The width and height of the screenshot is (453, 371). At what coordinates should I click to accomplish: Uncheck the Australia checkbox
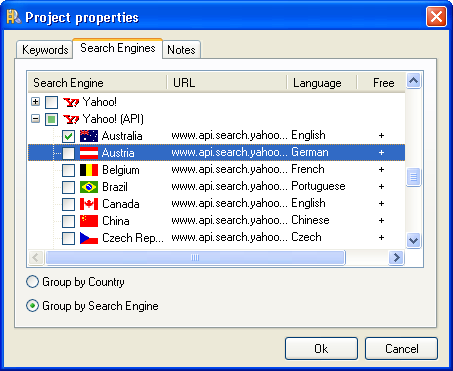pyautogui.click(x=68, y=136)
